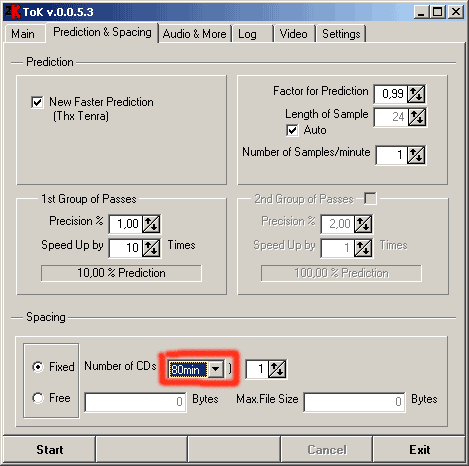Click the ToK application icon in title bar
Image resolution: width=469 pixels, height=466 pixels.
pyautogui.click(x=12, y=12)
